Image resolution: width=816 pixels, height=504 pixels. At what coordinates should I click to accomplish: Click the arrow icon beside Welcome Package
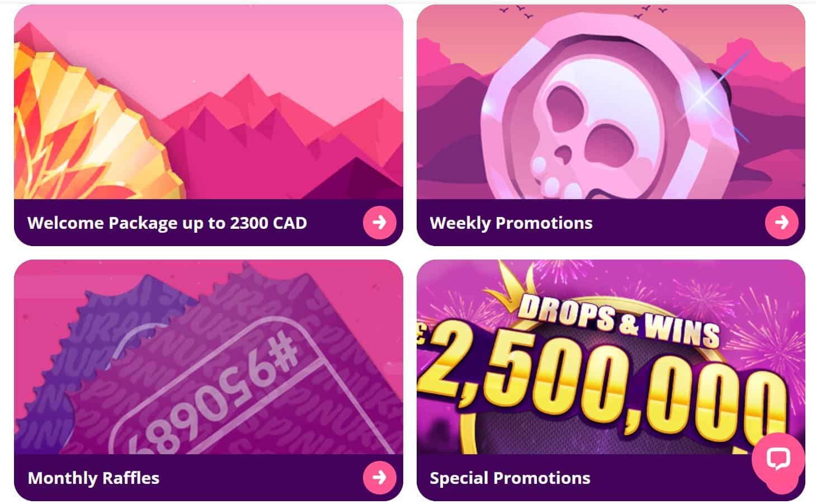point(379,223)
